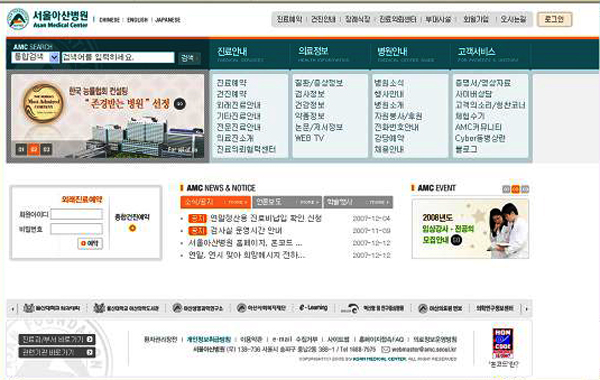600x380 pixels.
Task: Click the 2008 recruitment event banner image
Action: [x=470, y=229]
